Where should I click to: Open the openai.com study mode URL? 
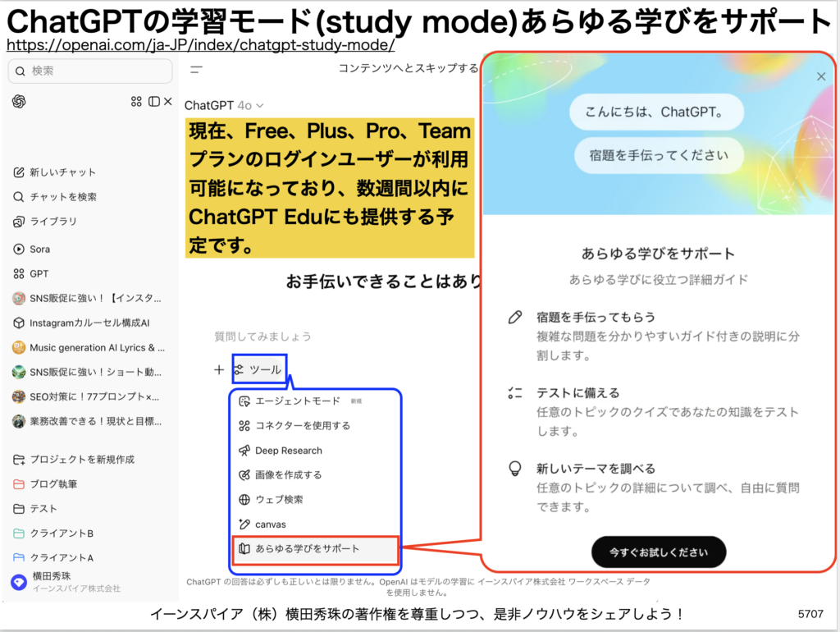click(x=201, y=45)
